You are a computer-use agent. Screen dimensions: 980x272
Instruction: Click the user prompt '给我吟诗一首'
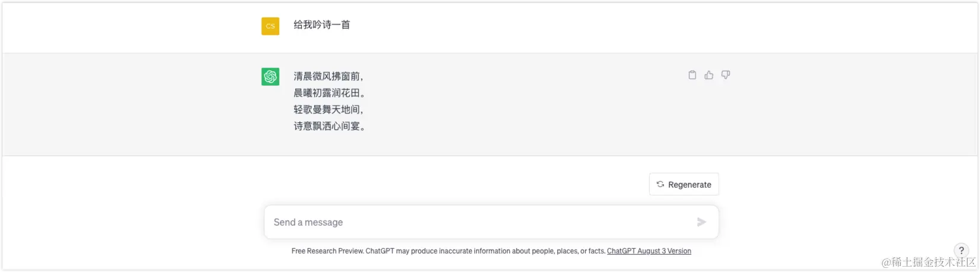coord(322,25)
